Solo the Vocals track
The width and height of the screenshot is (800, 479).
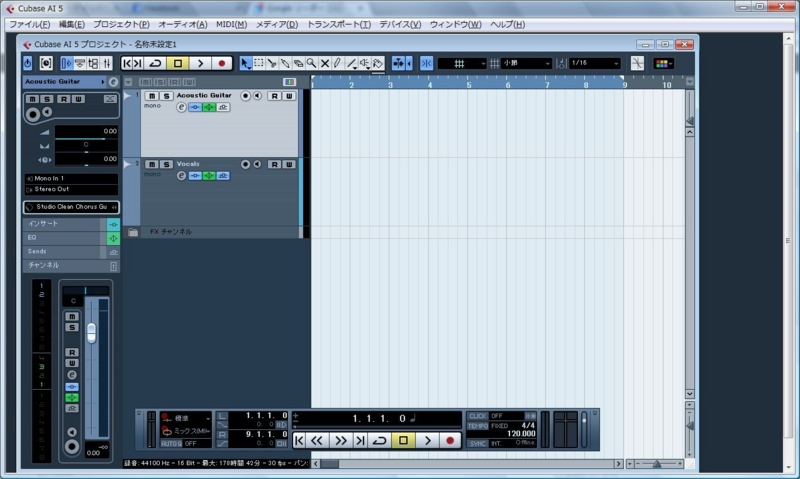(166, 164)
